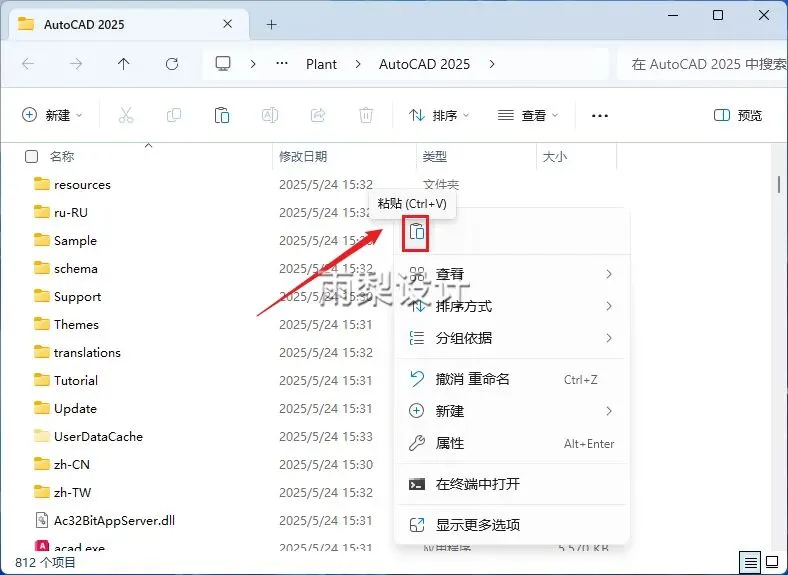Add a new tab with plus button
The height and width of the screenshot is (575, 788).
coord(271,24)
